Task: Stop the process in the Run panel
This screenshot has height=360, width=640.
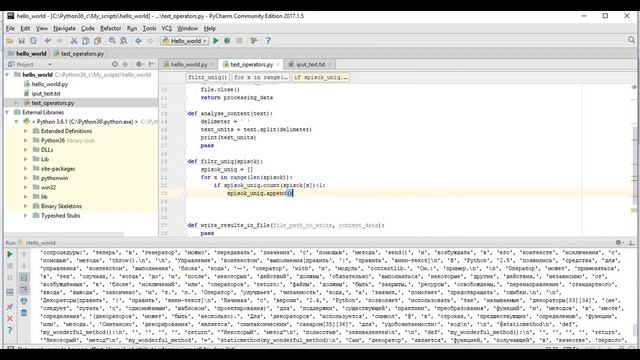Action: click(x=10, y=266)
